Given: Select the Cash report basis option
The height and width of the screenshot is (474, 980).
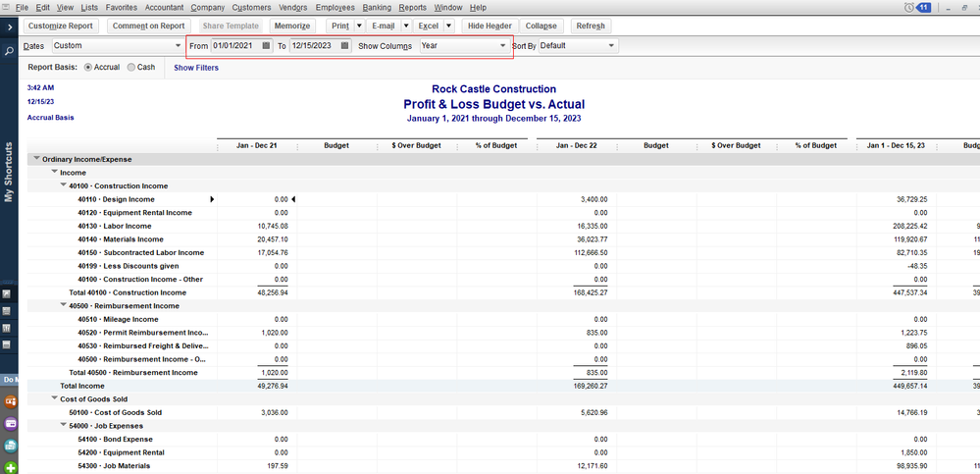Looking at the screenshot, I should (x=130, y=68).
